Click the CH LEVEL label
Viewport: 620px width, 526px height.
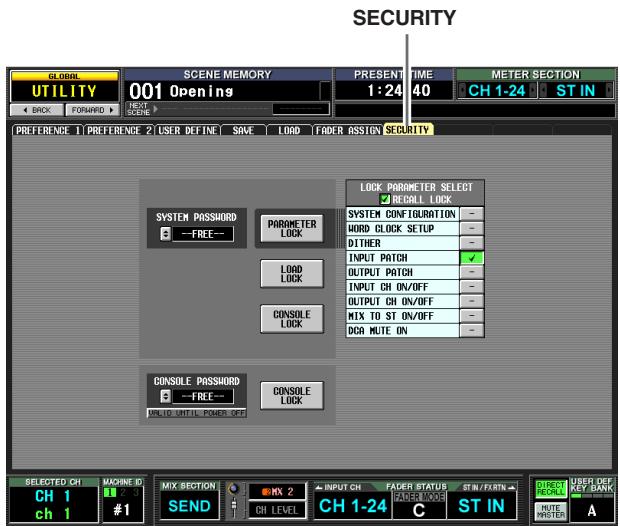(277, 510)
